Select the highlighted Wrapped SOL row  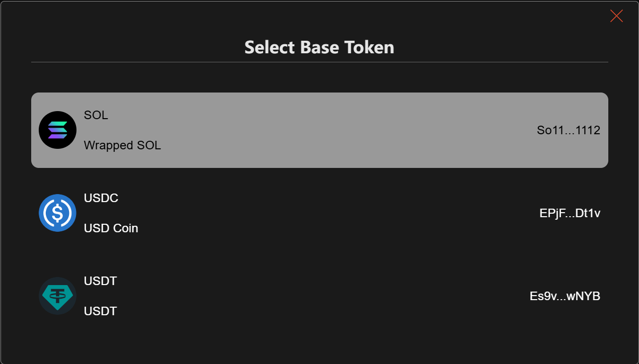coord(319,130)
